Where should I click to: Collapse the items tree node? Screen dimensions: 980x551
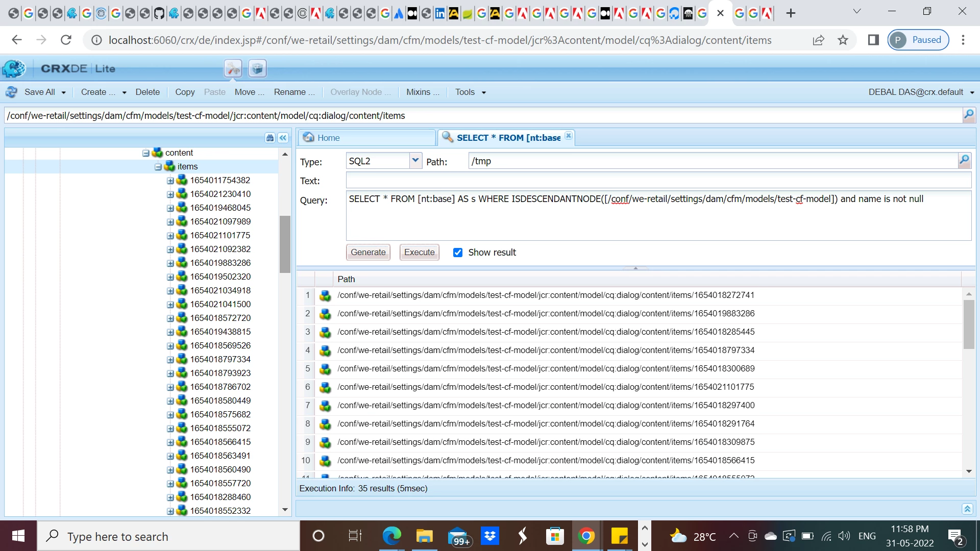point(158,167)
